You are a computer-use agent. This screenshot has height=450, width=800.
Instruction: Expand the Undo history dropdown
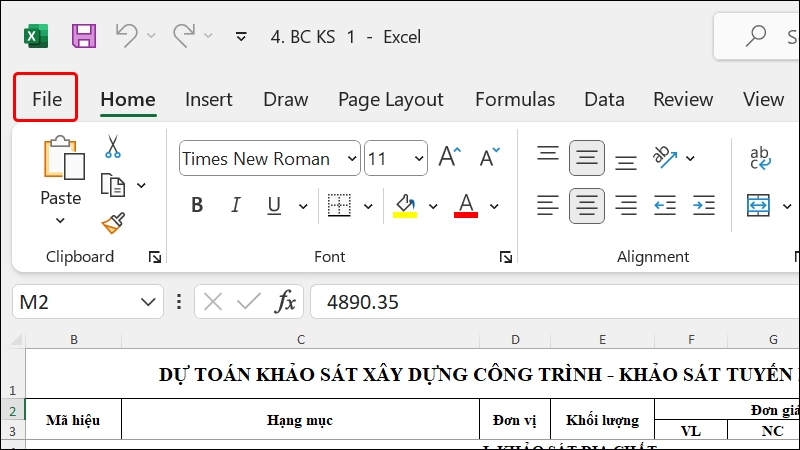point(151,36)
